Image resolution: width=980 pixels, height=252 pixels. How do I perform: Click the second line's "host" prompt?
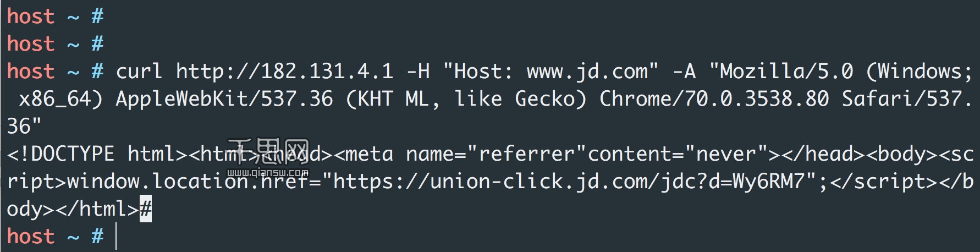pos(31,44)
